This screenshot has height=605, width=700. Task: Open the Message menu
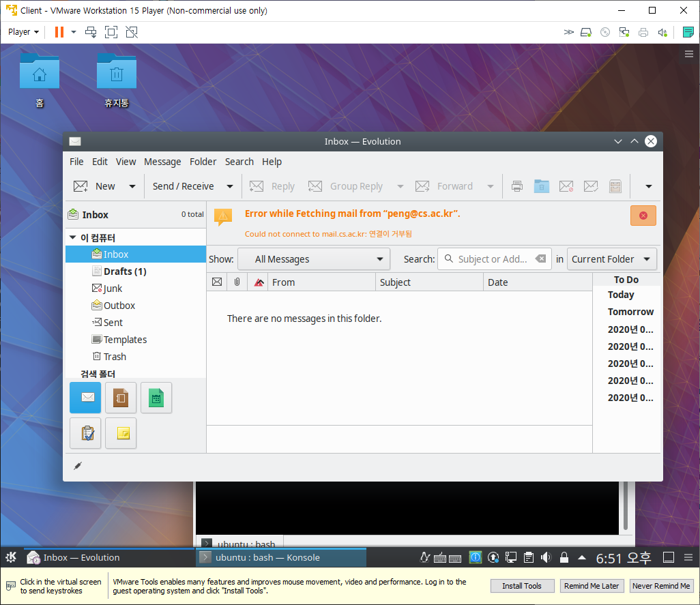tap(162, 162)
